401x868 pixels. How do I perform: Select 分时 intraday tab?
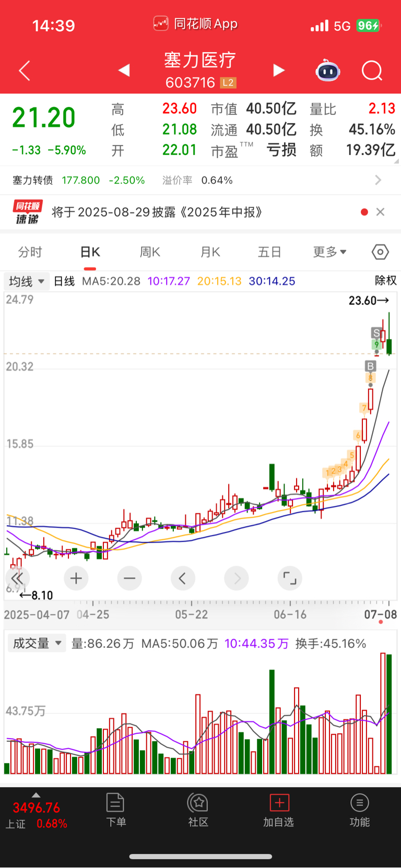tap(30, 252)
